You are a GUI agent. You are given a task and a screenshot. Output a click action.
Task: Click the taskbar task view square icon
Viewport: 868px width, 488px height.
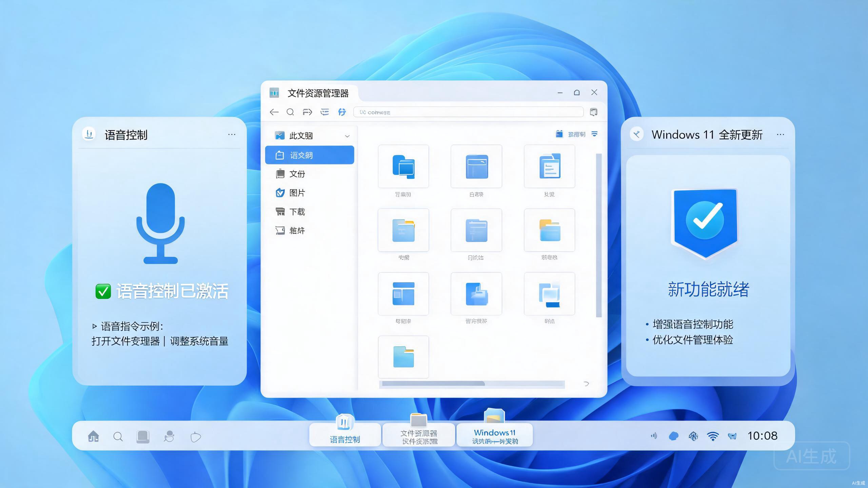143,436
